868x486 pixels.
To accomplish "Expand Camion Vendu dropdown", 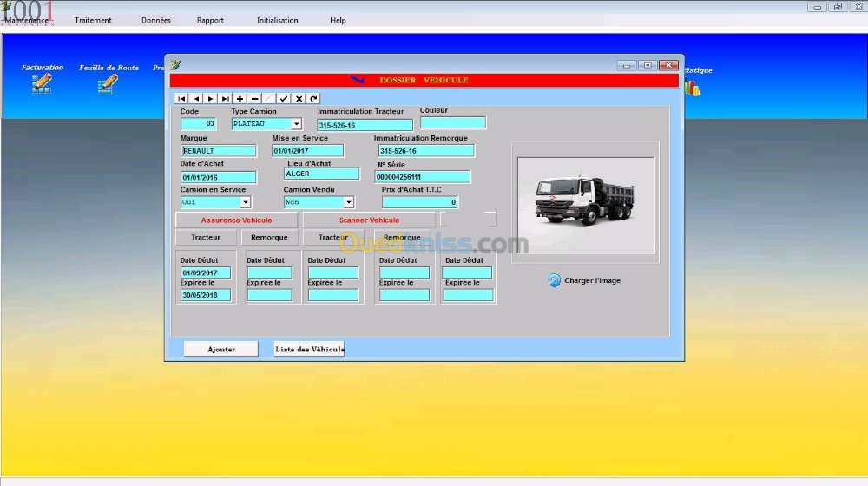I will 348,202.
